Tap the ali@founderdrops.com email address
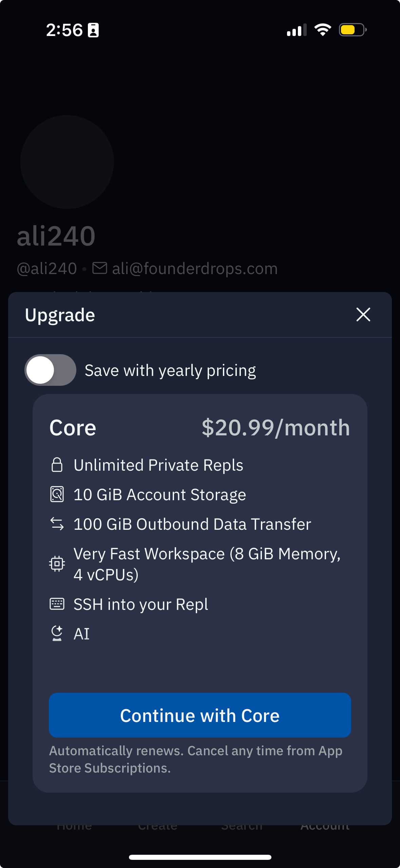This screenshot has height=868, width=400. pos(195,269)
